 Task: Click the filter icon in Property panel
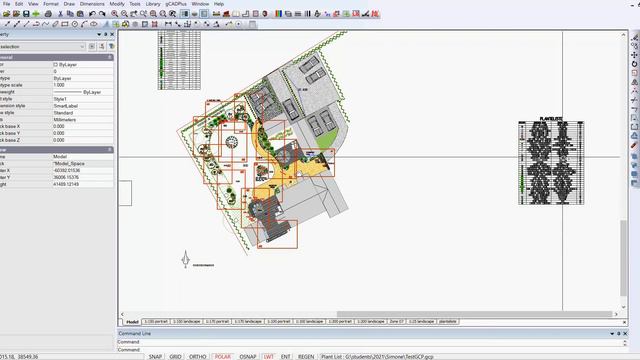(111, 47)
